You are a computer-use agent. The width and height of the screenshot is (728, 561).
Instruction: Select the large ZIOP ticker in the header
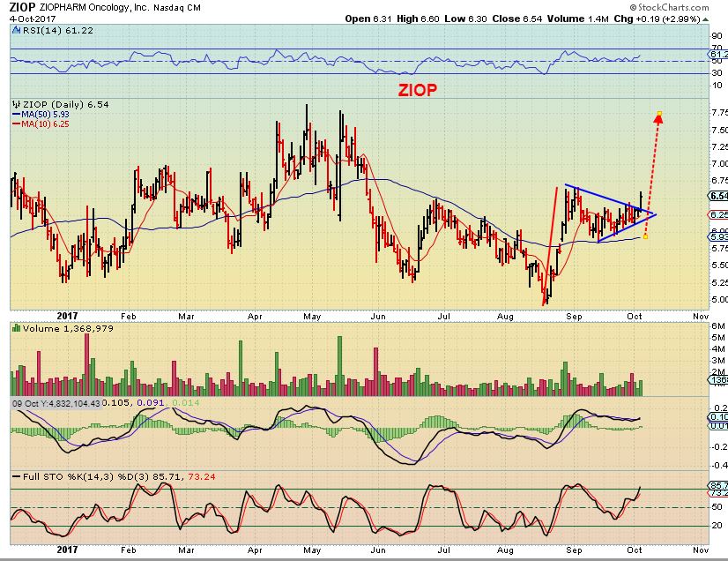[22, 7]
